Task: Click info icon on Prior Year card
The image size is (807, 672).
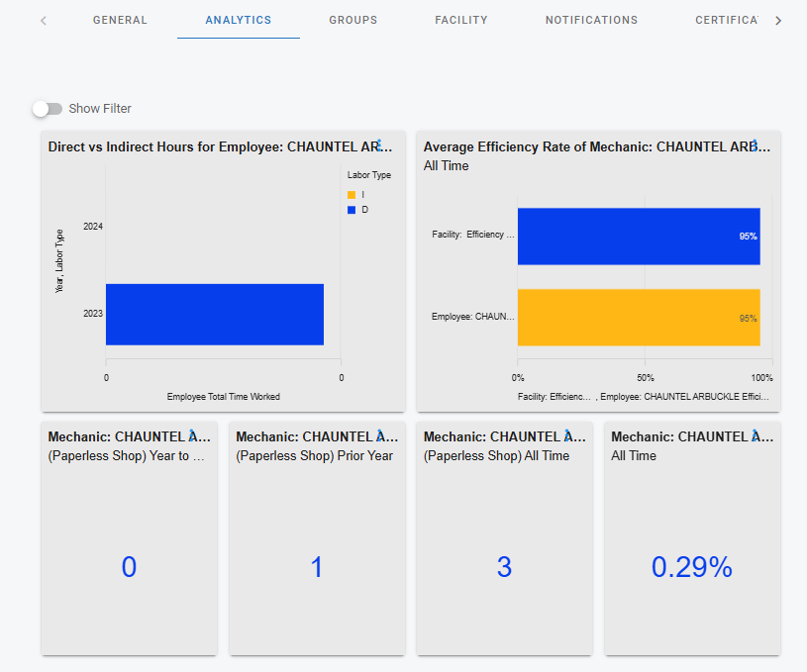Action: click(380, 435)
